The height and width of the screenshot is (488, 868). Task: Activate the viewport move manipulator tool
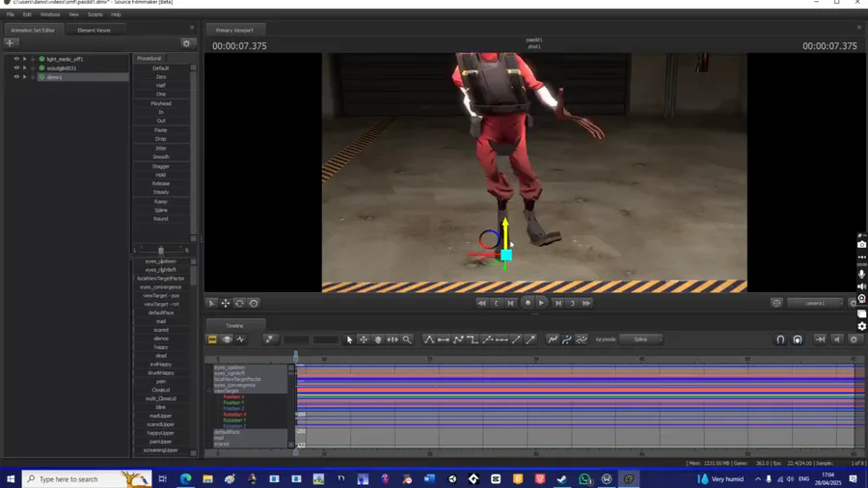[226, 303]
